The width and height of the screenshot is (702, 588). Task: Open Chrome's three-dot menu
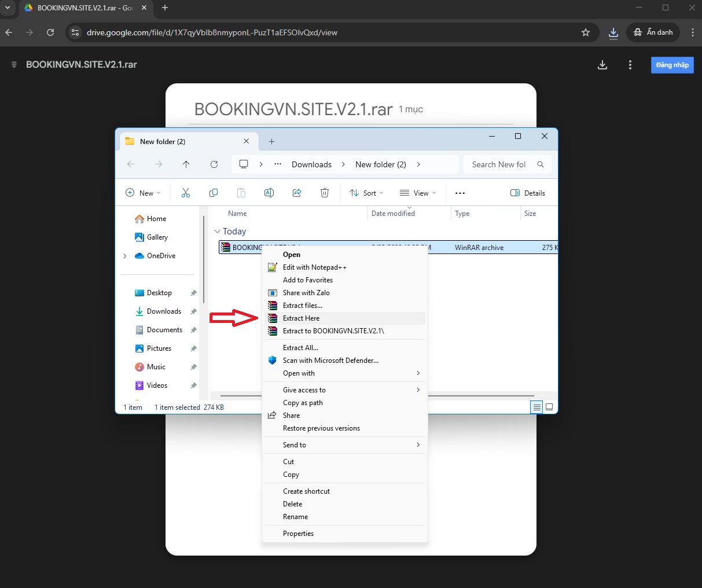tap(693, 32)
